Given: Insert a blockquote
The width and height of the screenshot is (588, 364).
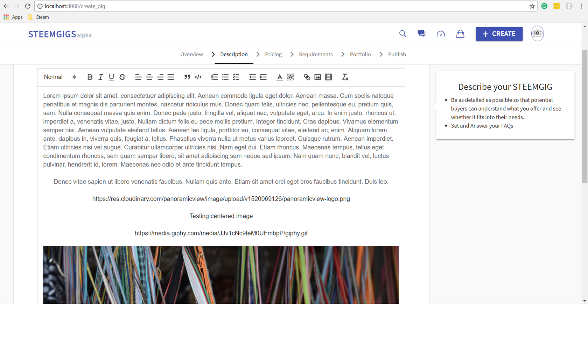Looking at the screenshot, I should tap(187, 77).
